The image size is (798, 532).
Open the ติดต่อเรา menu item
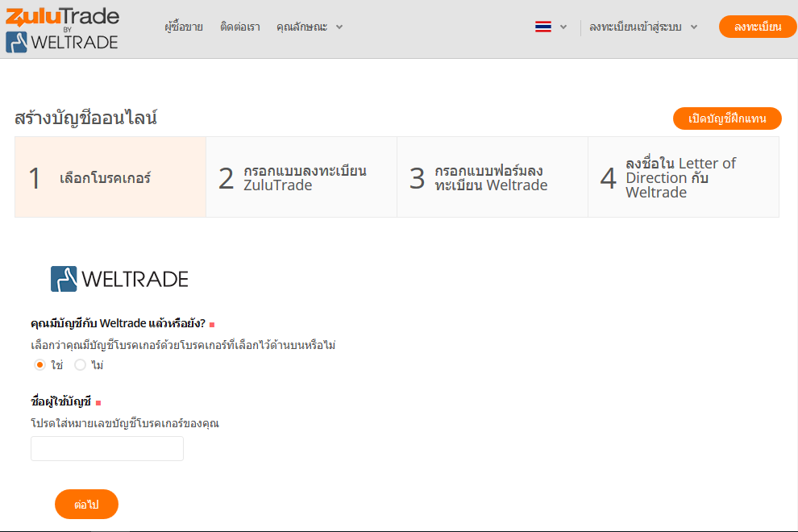click(239, 27)
